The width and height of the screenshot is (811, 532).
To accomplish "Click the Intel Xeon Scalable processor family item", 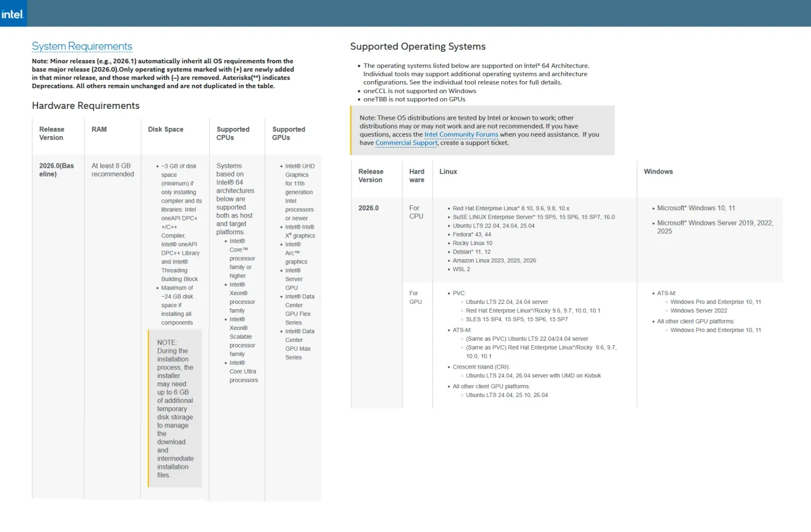I will [x=242, y=336].
